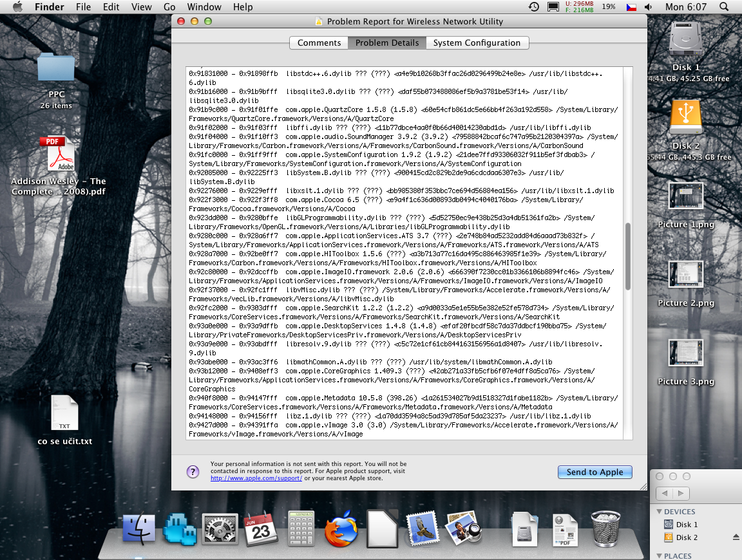This screenshot has width=742, height=560.
Task: Open Finder from the Dock
Action: (138, 529)
